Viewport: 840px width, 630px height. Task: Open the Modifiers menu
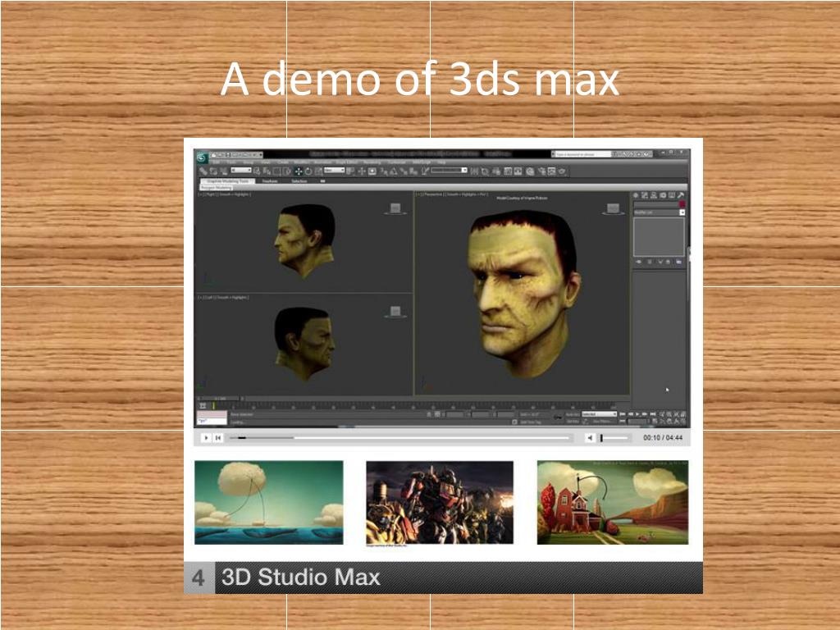pyautogui.click(x=302, y=162)
